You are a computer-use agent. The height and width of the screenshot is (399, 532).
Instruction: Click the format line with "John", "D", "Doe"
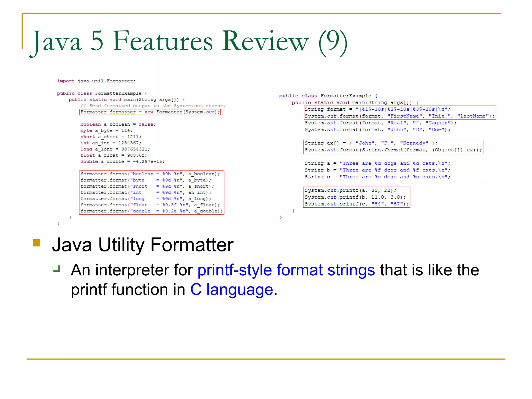point(377,130)
